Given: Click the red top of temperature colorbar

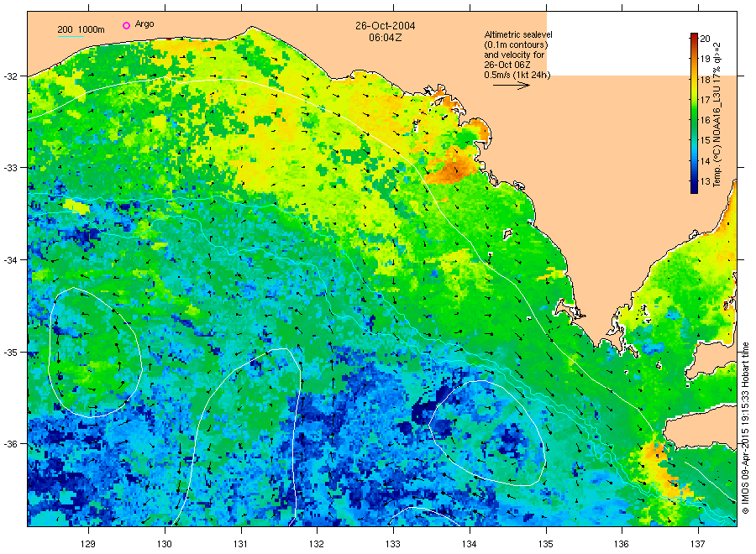Looking at the screenshot, I should [x=694, y=37].
